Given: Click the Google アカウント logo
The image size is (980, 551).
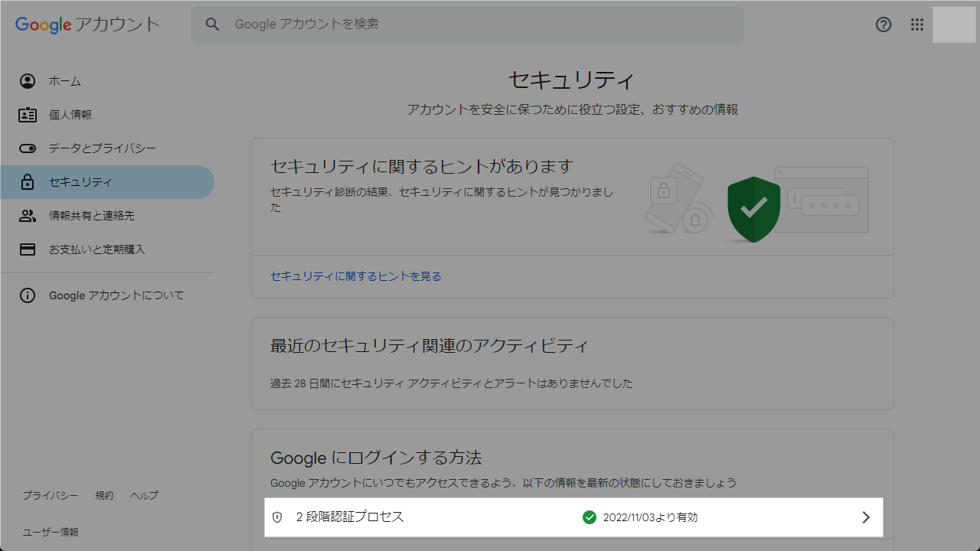Looking at the screenshot, I should 87,24.
